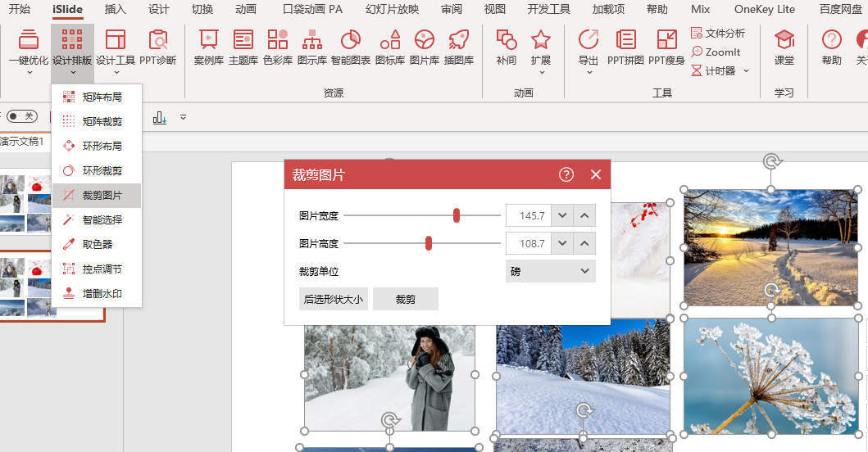
Task: Switch to the 设计 Design tab
Action: (x=159, y=9)
